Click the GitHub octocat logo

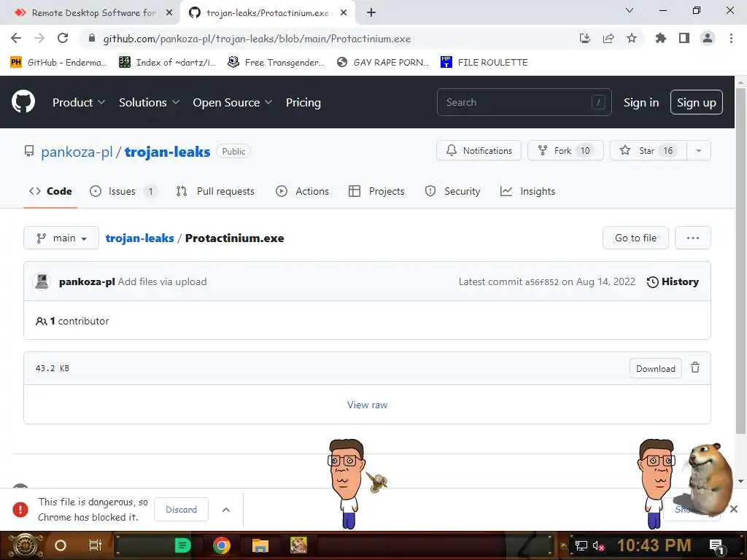23,101
